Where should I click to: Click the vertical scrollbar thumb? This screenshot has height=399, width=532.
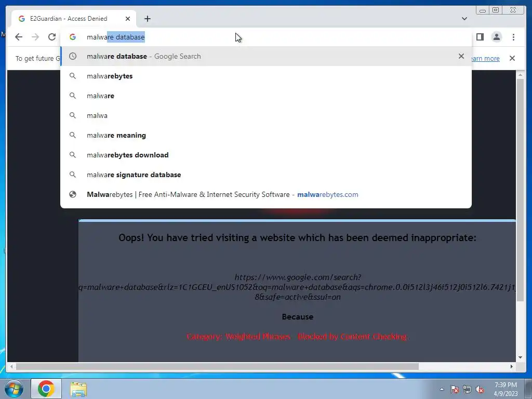520,190
